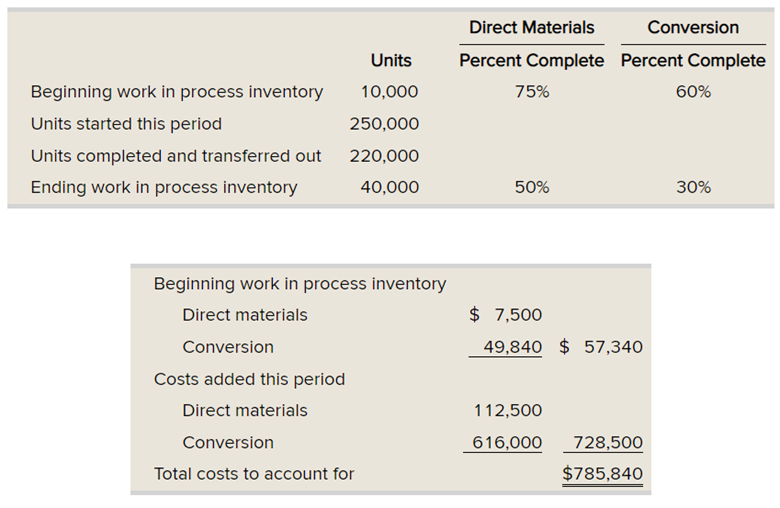Select the 10,000 beginning units value
Image resolution: width=780 pixels, height=508 pixels.
pos(388,92)
